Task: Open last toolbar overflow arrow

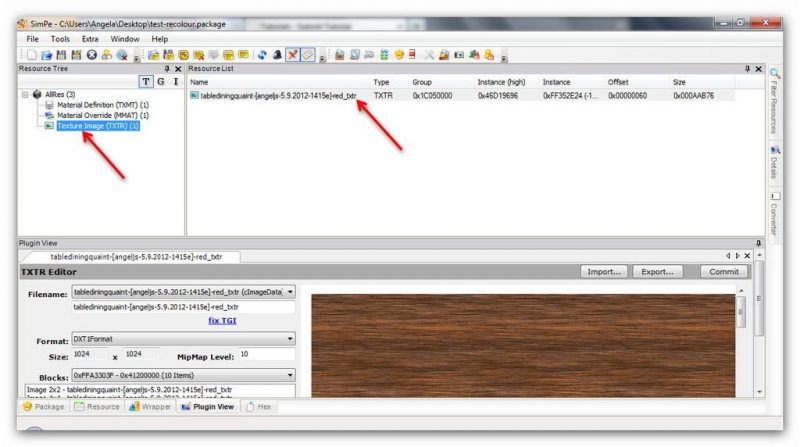Action: pos(504,59)
